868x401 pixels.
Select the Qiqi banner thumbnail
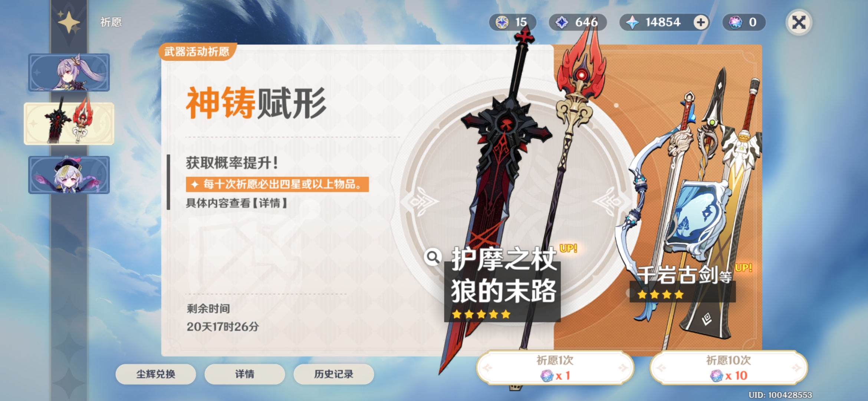[x=69, y=175]
